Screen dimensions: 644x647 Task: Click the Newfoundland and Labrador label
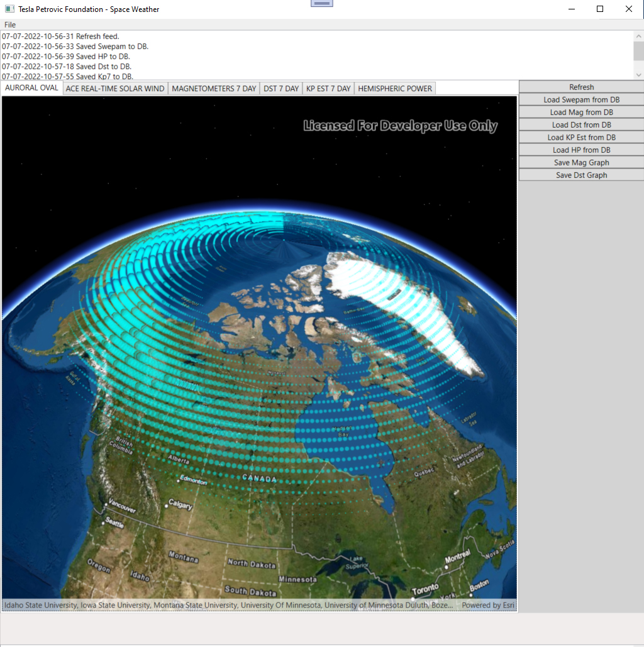tap(468, 456)
